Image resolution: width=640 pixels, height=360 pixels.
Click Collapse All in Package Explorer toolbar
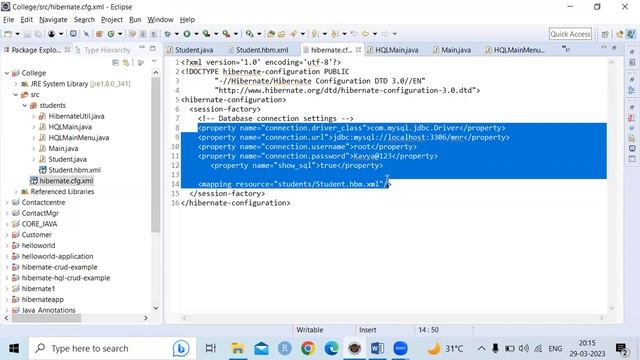(x=116, y=62)
